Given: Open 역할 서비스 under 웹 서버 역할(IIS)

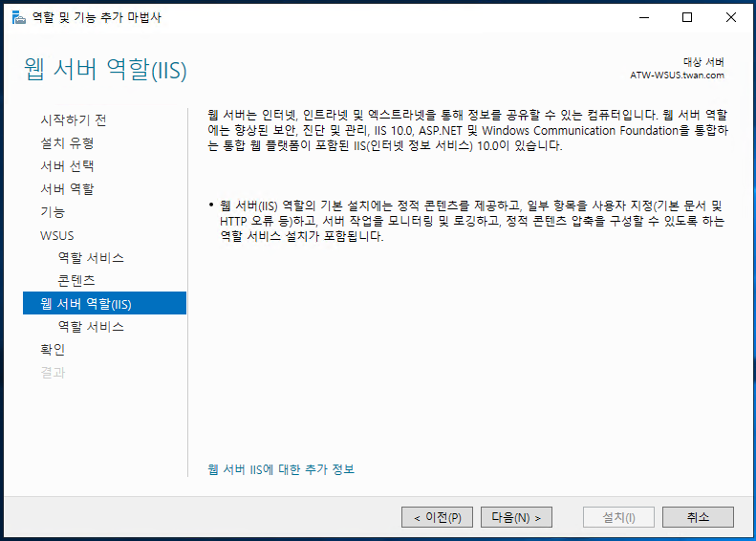Looking at the screenshot, I should point(91,327).
